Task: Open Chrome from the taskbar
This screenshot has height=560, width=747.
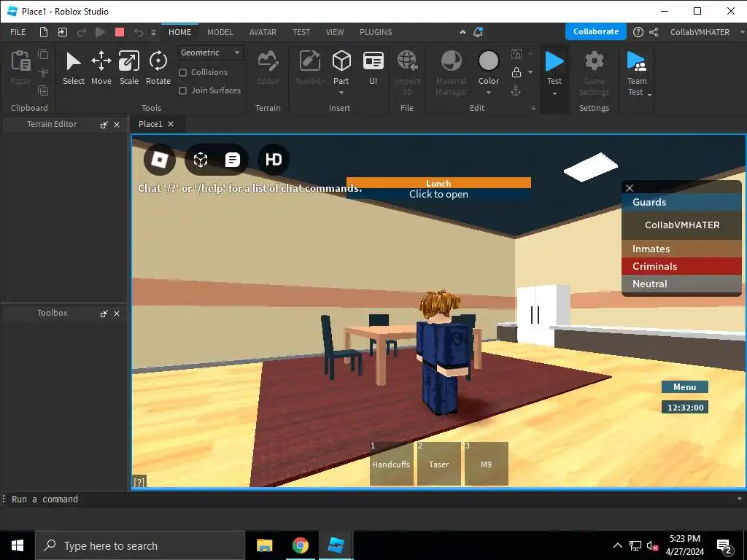Action: [300, 545]
